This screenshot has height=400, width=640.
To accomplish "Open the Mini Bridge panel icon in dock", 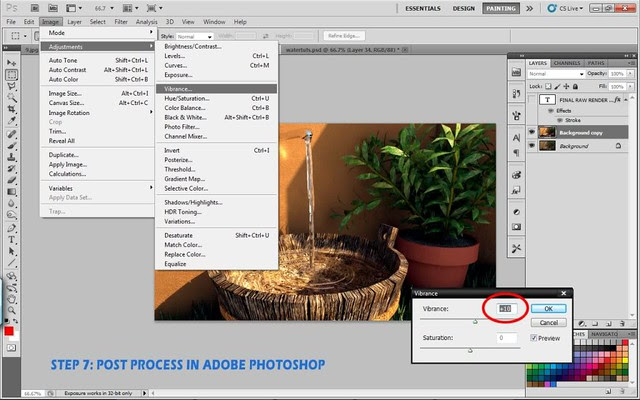I will [x=516, y=72].
